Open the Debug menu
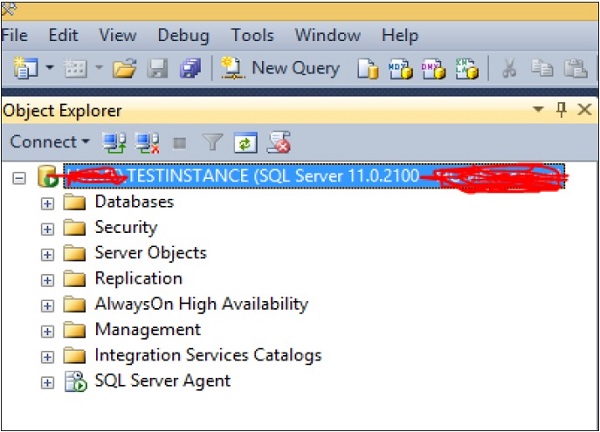The image size is (600, 432). tap(183, 35)
